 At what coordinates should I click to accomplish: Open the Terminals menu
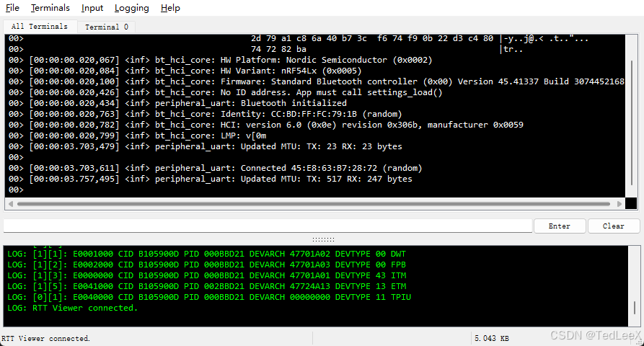(x=50, y=8)
